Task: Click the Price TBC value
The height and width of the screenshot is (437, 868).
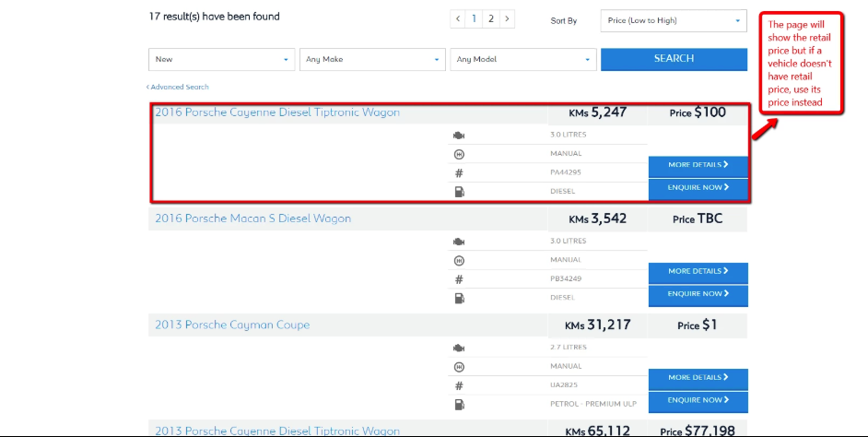Action: click(698, 218)
